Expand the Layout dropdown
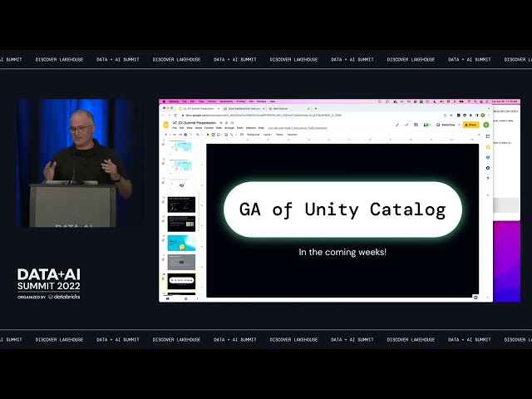This screenshot has width=532, height=399. click(x=268, y=135)
